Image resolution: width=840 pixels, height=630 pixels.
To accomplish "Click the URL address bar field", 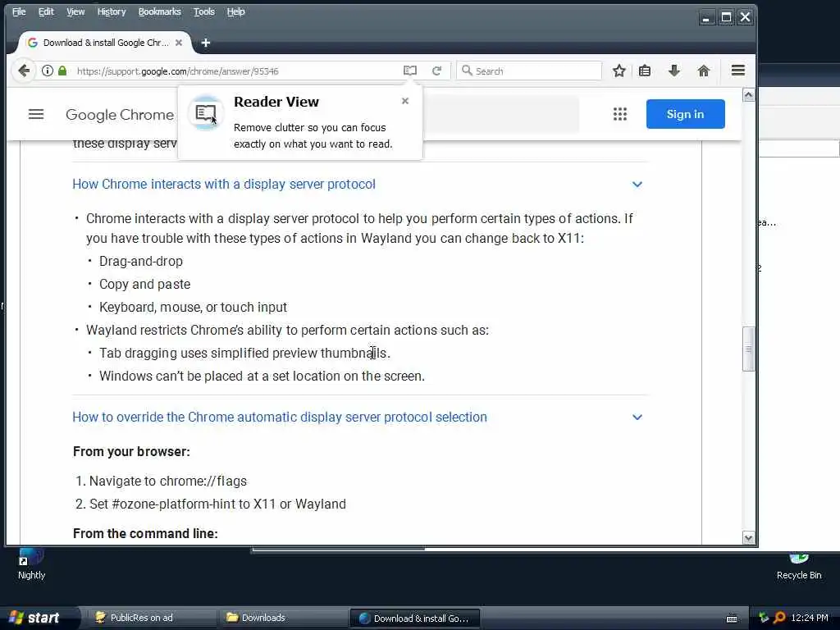I will coord(235,71).
